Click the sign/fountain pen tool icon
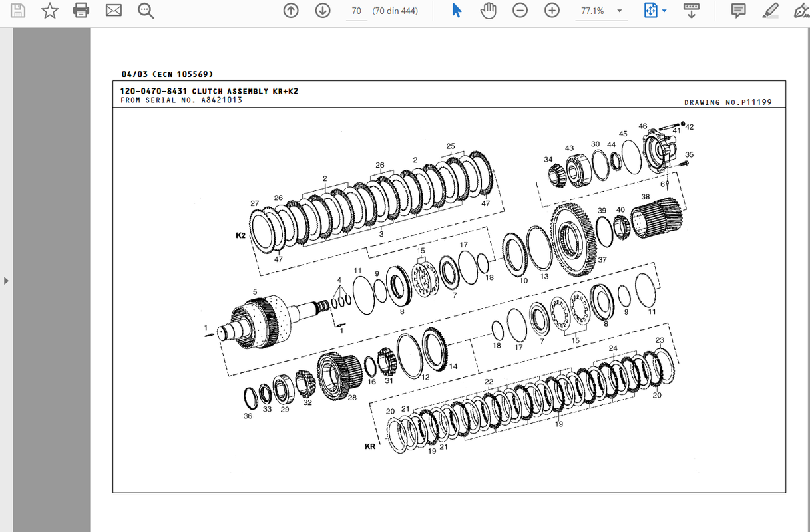Screen dimensions: 810x532 coord(801,11)
